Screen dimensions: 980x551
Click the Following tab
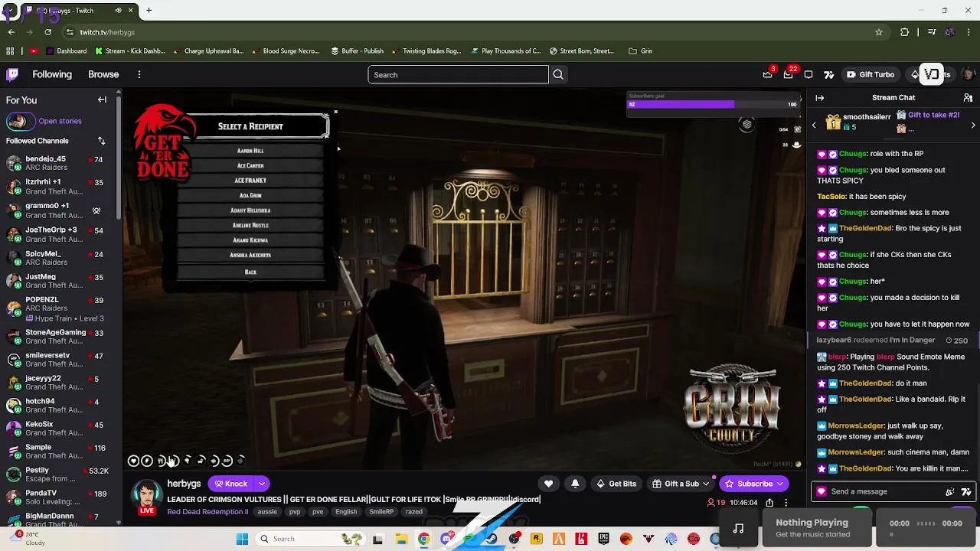coord(52,74)
